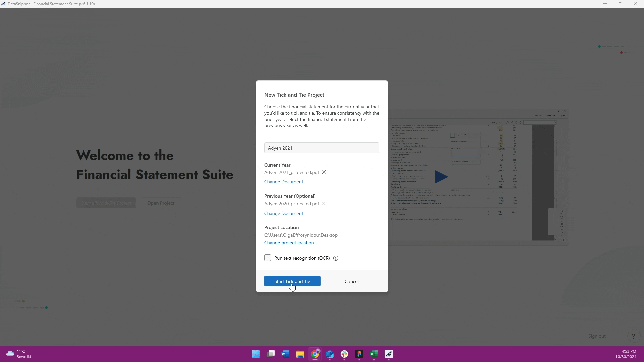This screenshot has height=362, width=644.
Task: Click the project name field Adyen 2021
Action: (321, 148)
